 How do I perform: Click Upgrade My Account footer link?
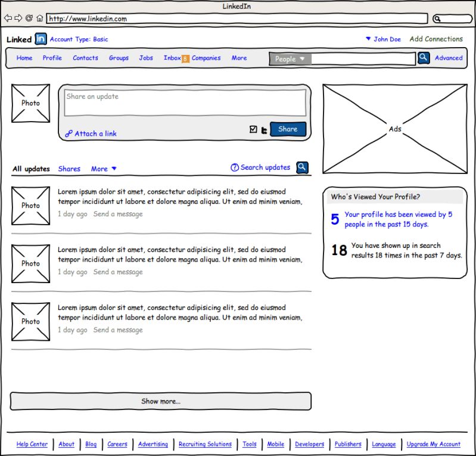434,444
